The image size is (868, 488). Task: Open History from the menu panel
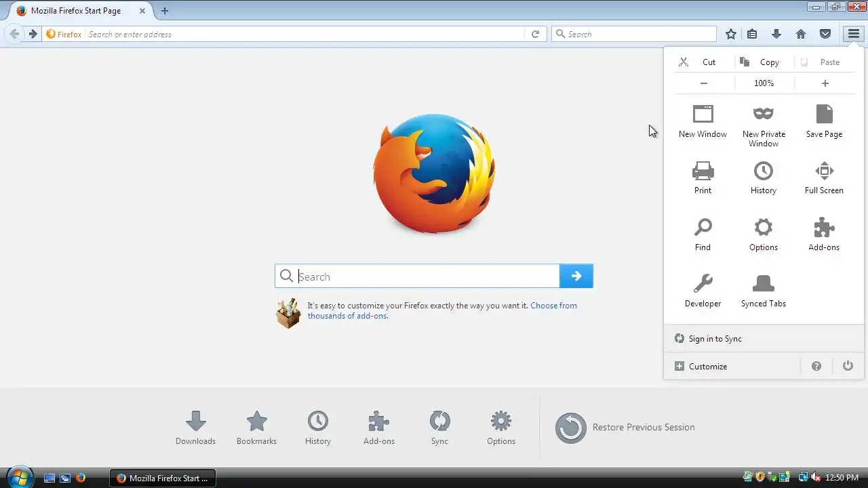(764, 178)
